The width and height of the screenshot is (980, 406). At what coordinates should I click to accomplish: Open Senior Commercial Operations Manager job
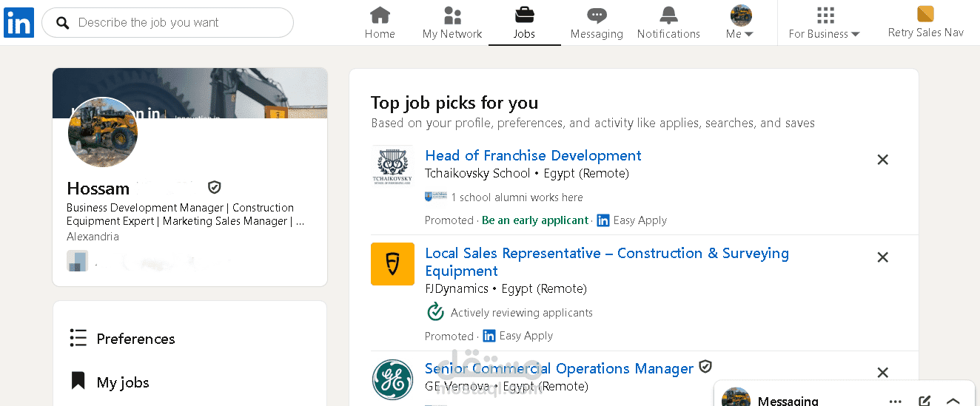click(x=559, y=368)
